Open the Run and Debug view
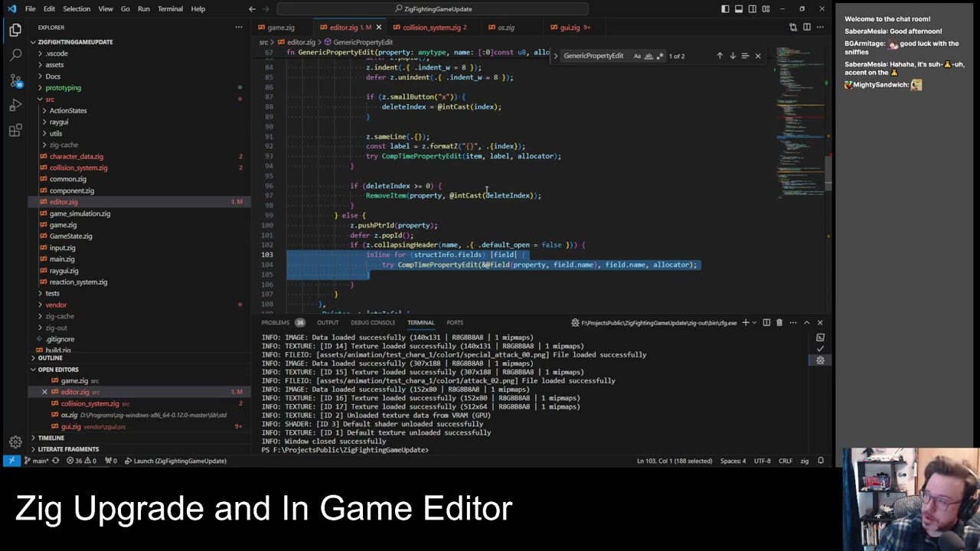 pyautogui.click(x=15, y=106)
